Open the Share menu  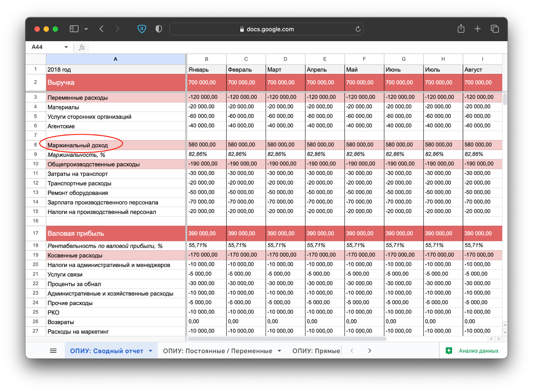point(461,29)
